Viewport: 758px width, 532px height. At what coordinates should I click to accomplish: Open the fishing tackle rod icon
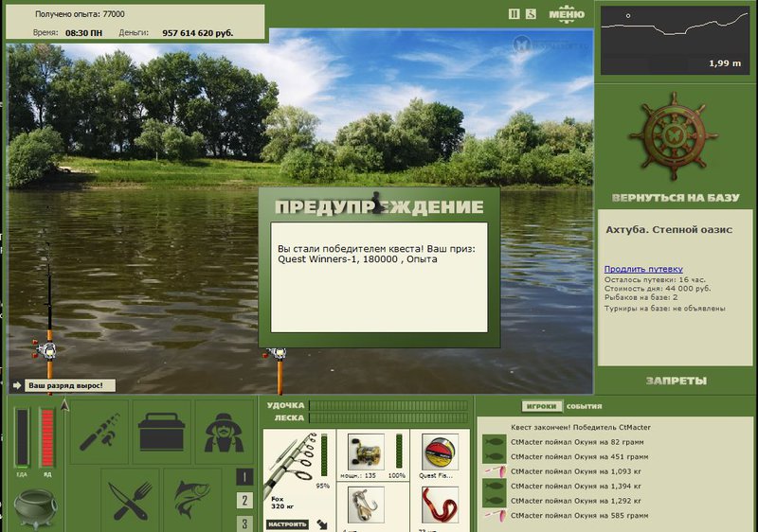click(99, 431)
